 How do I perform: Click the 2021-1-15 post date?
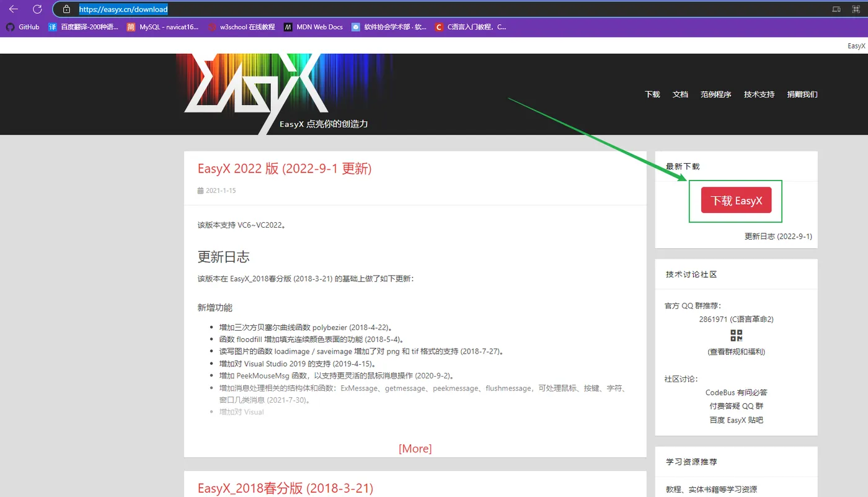coord(216,190)
